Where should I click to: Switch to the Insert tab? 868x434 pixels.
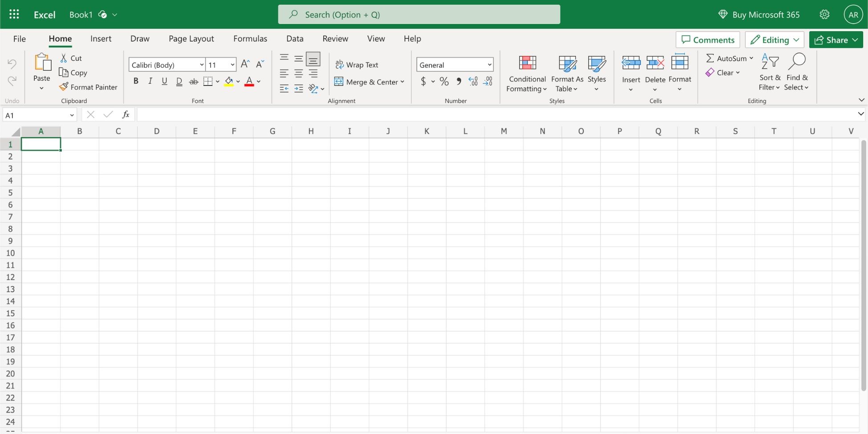[x=101, y=39]
